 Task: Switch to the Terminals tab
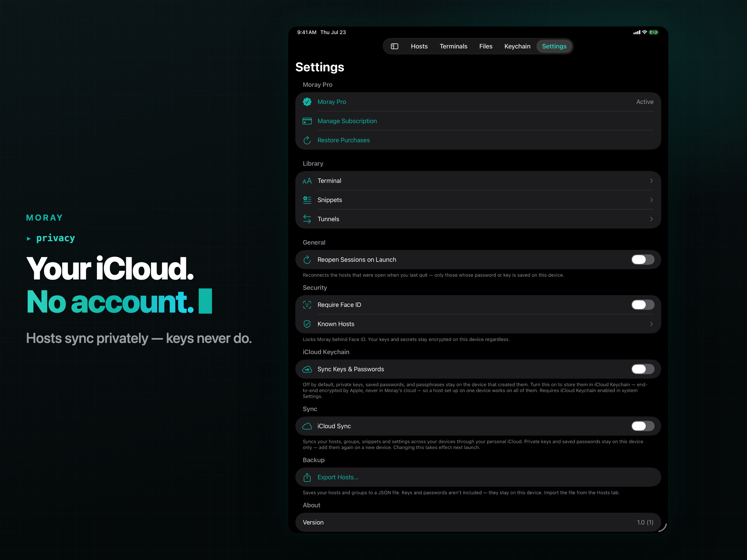point(453,46)
